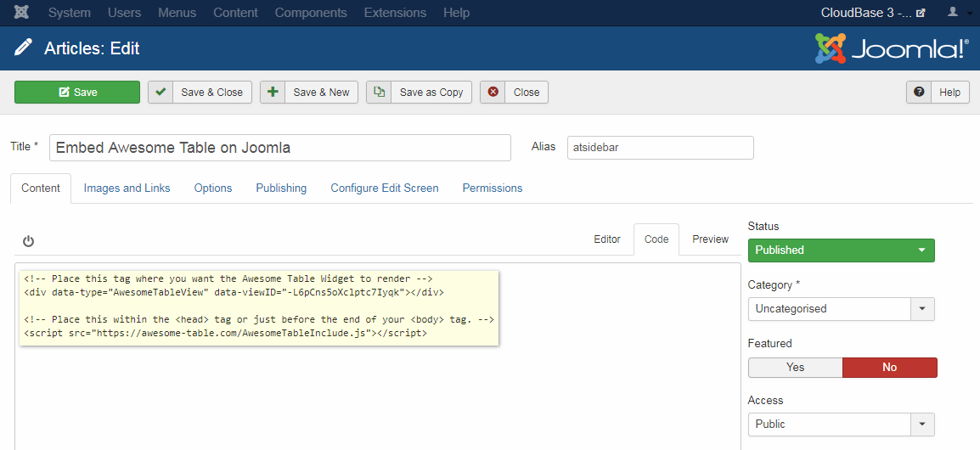This screenshot has height=450, width=980.
Task: Click the Close button in toolbar
Action: click(515, 92)
